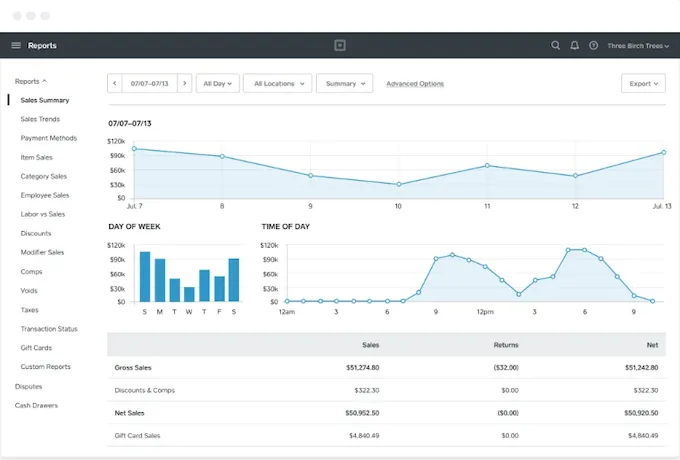This screenshot has height=460, width=680.
Task: Open the All Locations dropdown
Action: (277, 84)
